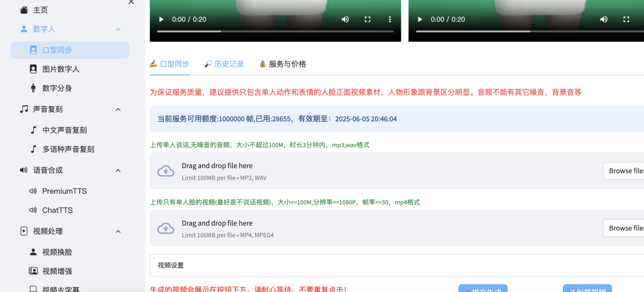Viewport: 644px width, 292px height.
Task: Click 'Limit 100MB per file • MP4, MPEG4' text
Action: tap(228, 235)
